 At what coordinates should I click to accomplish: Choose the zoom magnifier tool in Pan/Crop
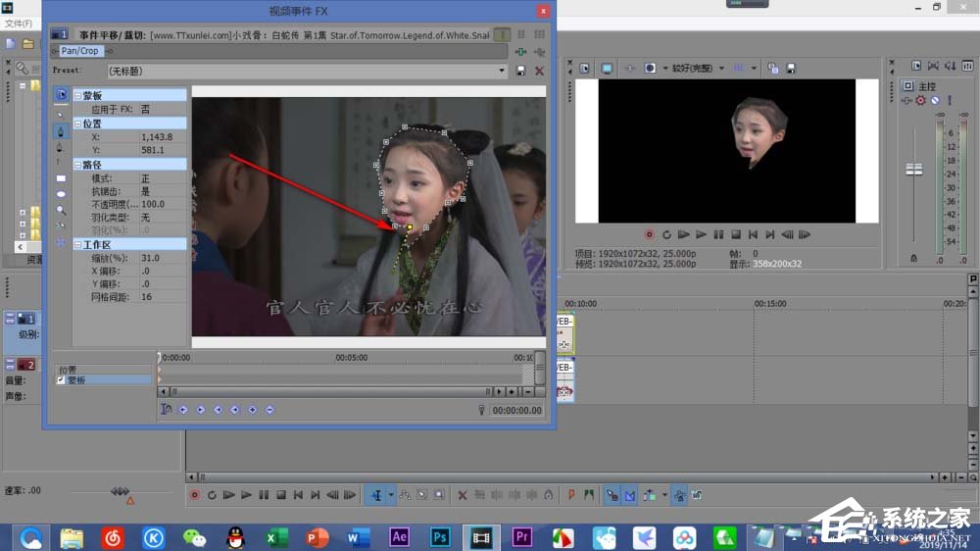pyautogui.click(x=61, y=210)
